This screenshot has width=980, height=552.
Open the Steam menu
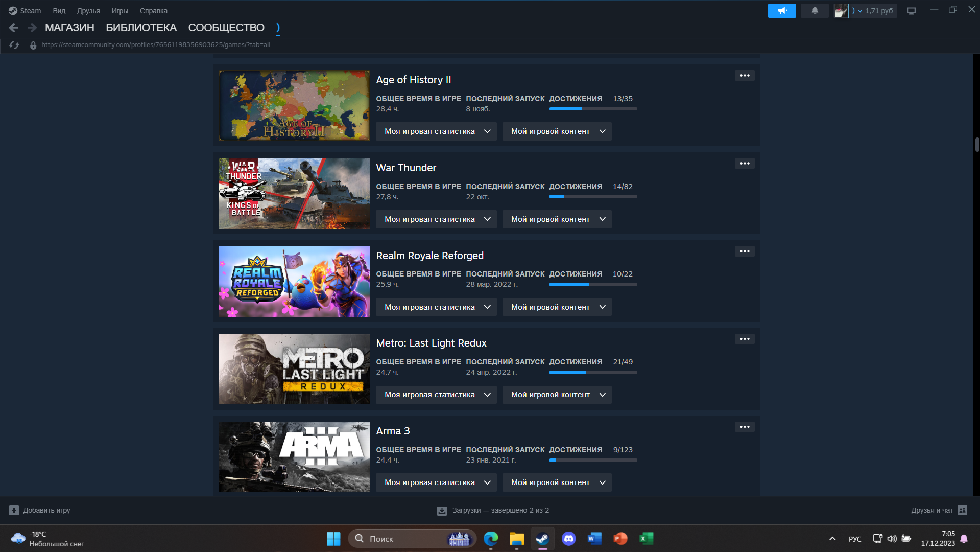tap(25, 11)
